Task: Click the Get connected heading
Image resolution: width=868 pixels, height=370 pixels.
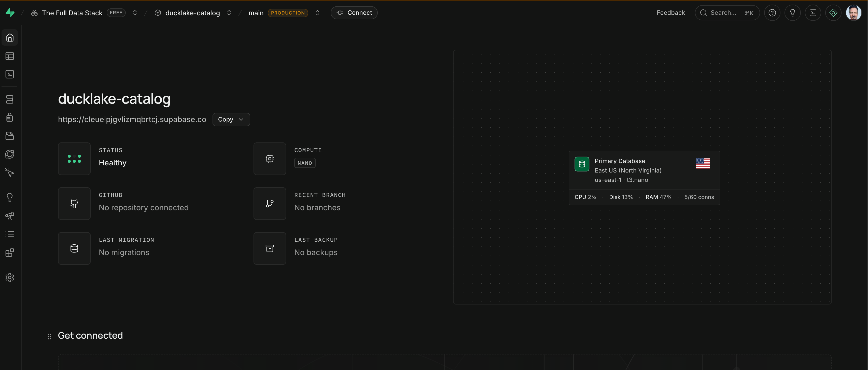Action: point(90,336)
